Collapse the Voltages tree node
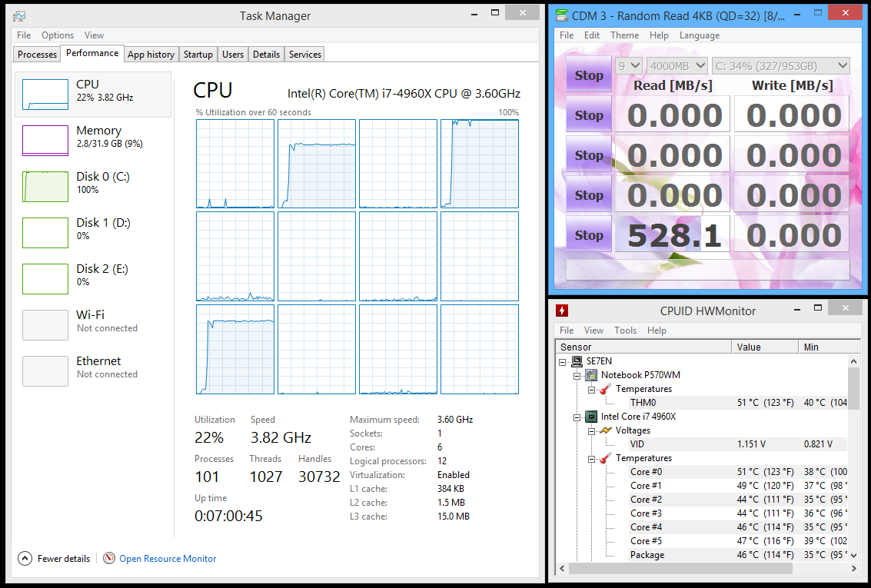 [592, 431]
